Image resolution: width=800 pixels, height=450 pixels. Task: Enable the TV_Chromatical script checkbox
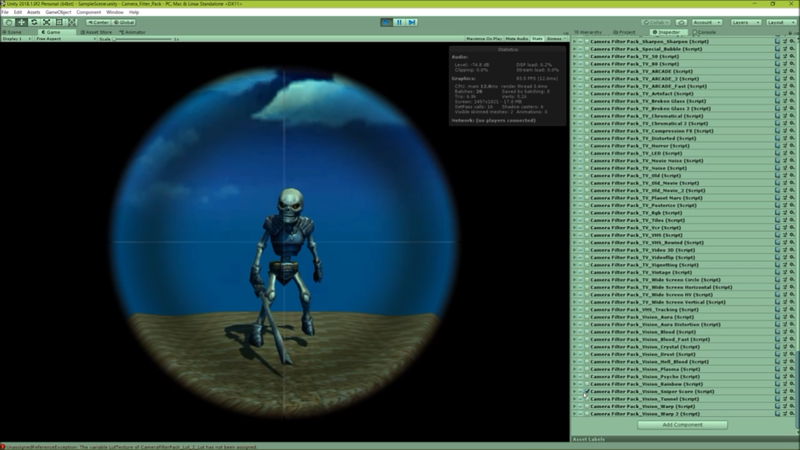pyautogui.click(x=587, y=116)
